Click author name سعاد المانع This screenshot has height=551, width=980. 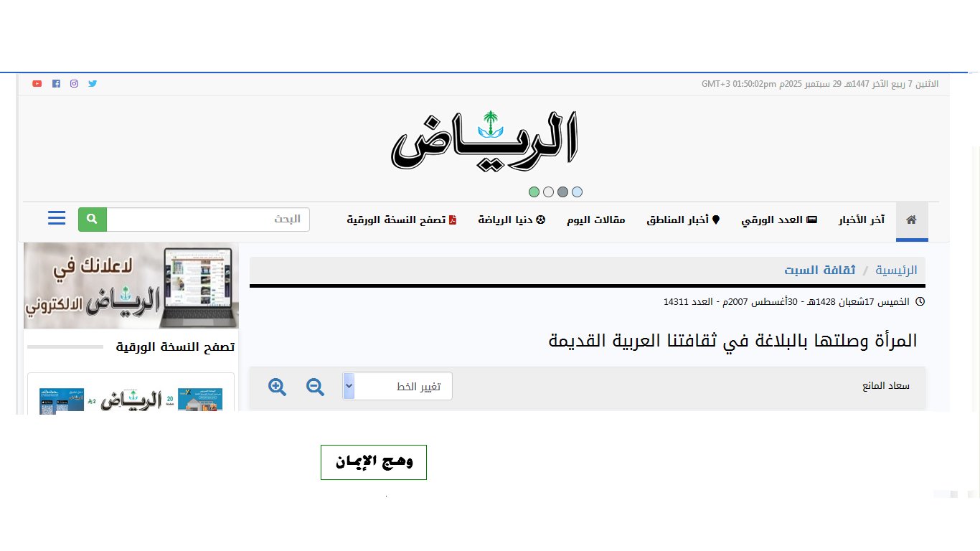(x=886, y=386)
